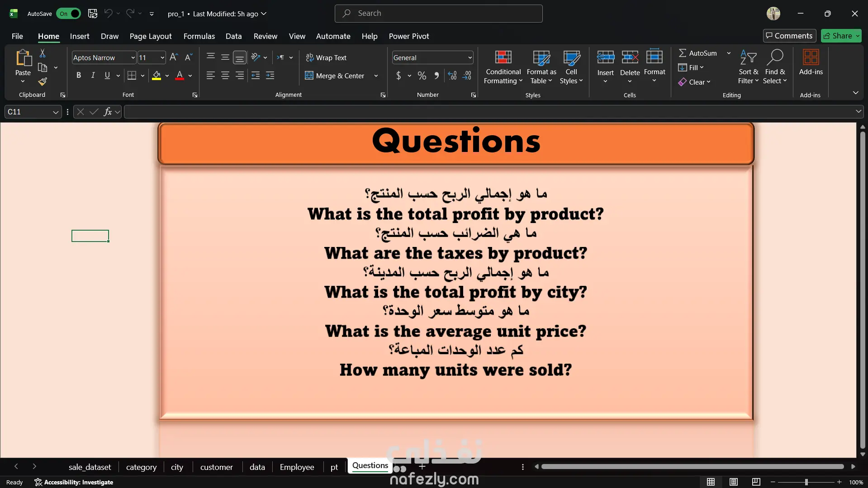Align cell text left
The image size is (868, 488).
210,76
